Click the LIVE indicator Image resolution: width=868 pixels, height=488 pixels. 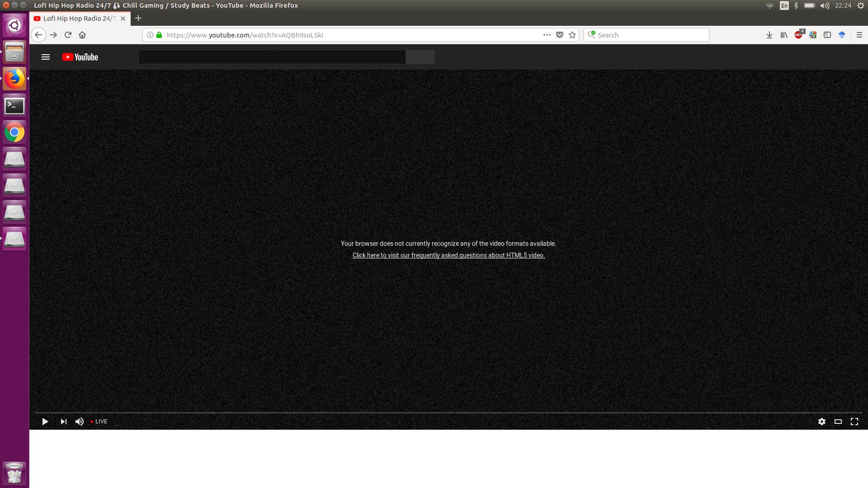(99, 422)
